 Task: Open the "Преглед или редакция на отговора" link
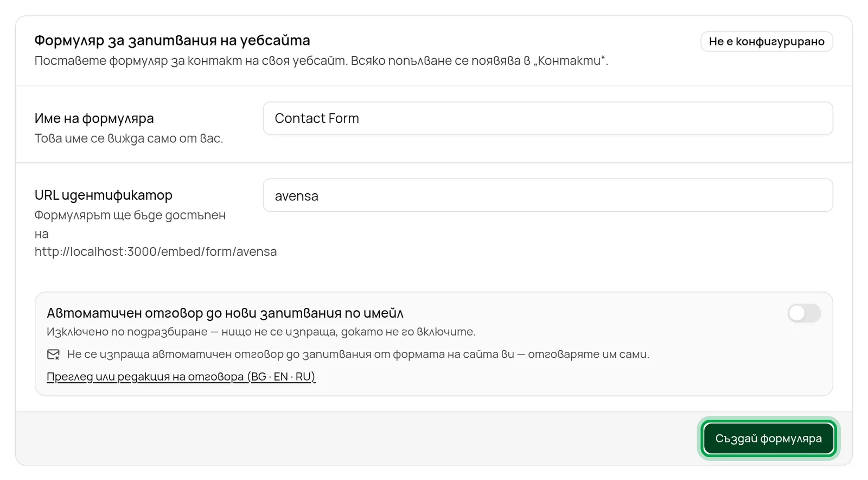click(x=181, y=376)
